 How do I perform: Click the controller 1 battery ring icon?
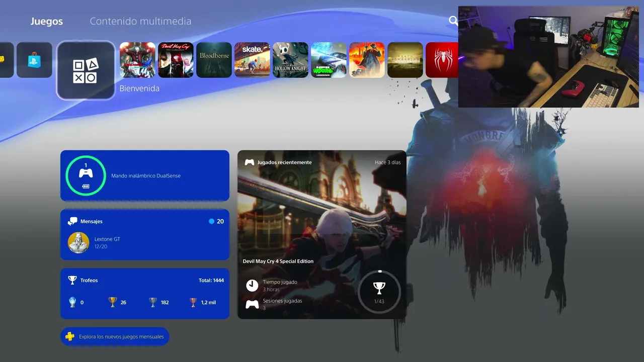86,175
